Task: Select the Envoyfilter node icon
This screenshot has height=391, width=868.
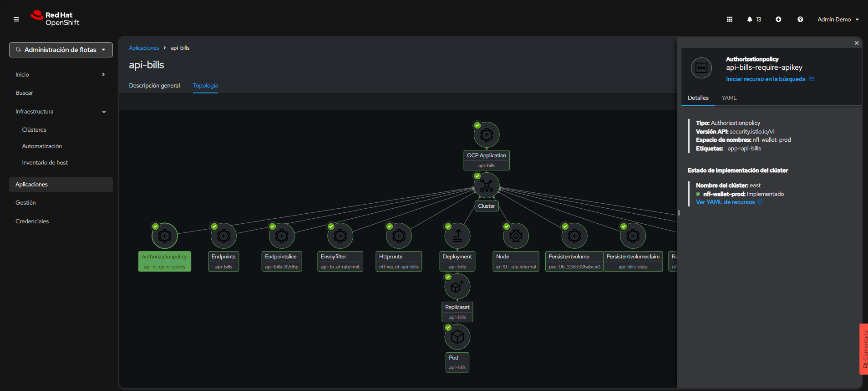Action: tap(340, 236)
